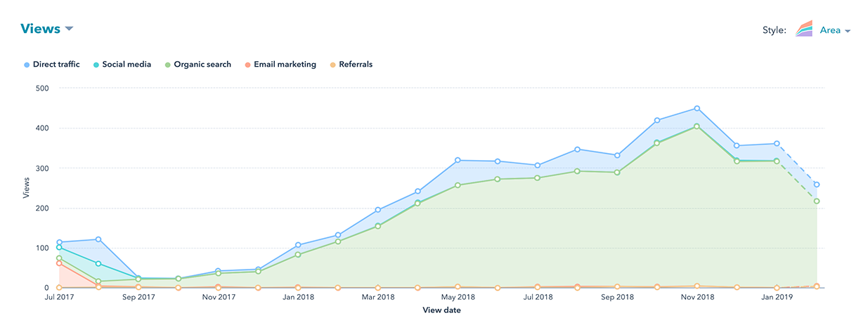Click the 300 value on Views axis
The height and width of the screenshot is (332, 868).
(x=41, y=168)
